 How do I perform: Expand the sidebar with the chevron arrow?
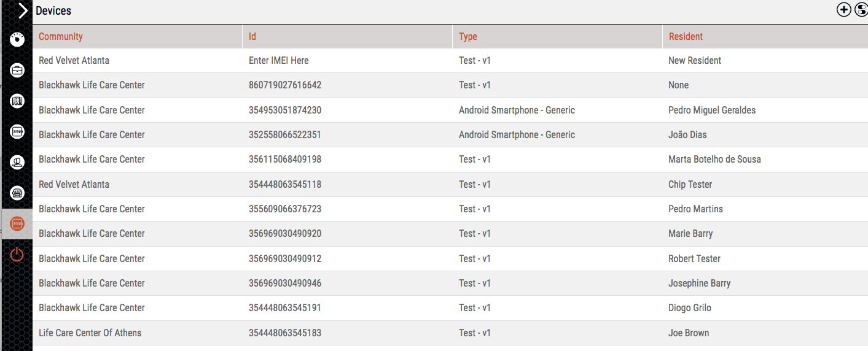click(23, 10)
